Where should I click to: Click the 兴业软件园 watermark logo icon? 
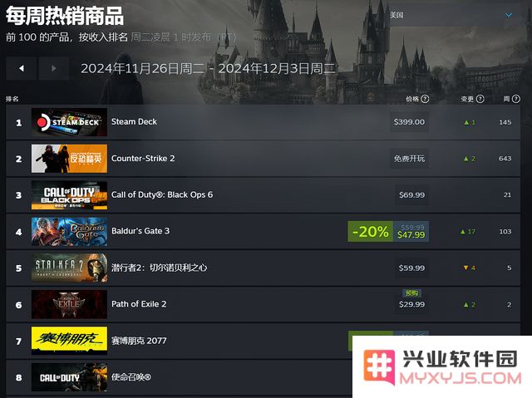point(379,367)
